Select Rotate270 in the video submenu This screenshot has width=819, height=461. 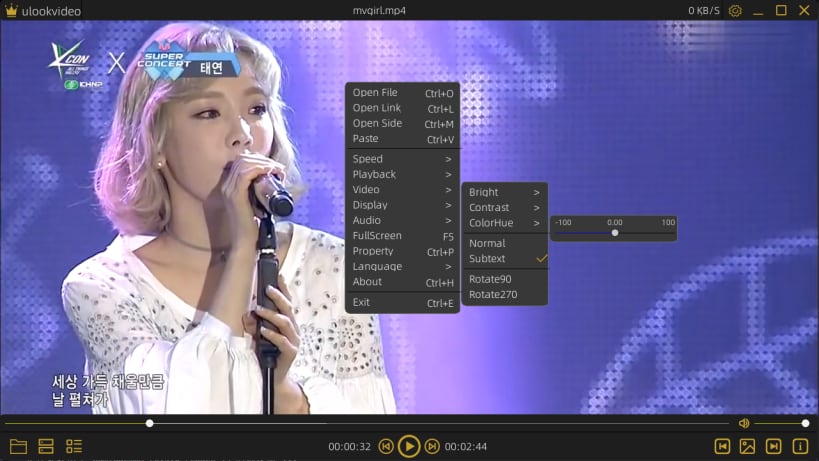(505, 294)
